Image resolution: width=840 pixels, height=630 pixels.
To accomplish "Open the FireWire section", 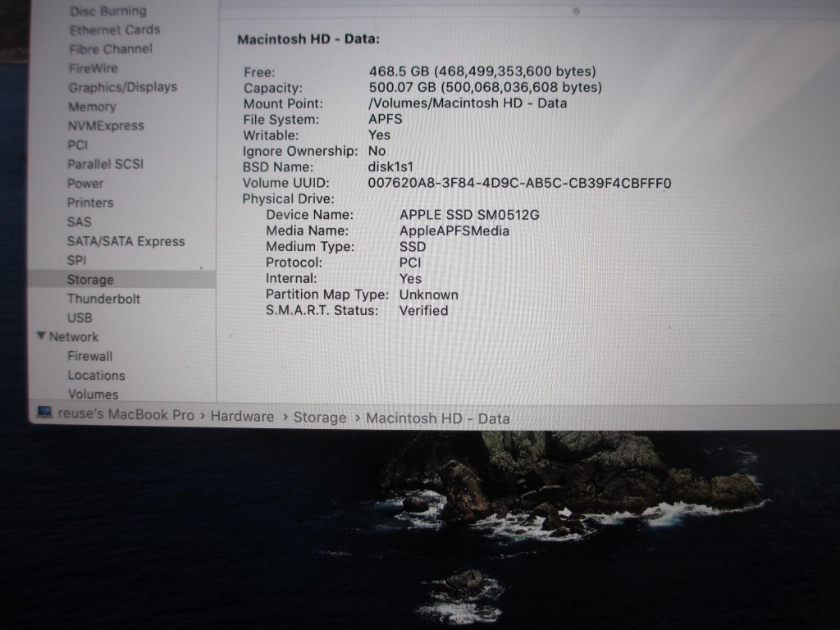I will [94, 69].
